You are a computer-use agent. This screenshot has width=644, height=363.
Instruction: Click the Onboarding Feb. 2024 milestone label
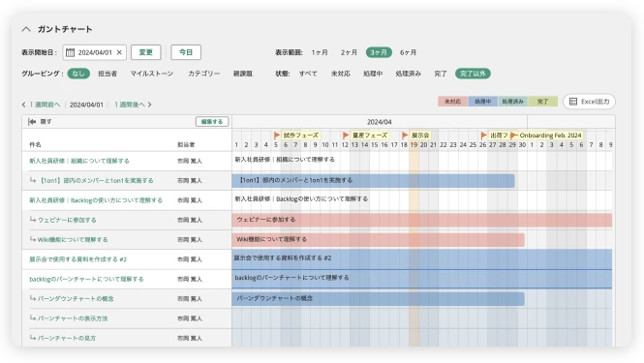(x=550, y=136)
